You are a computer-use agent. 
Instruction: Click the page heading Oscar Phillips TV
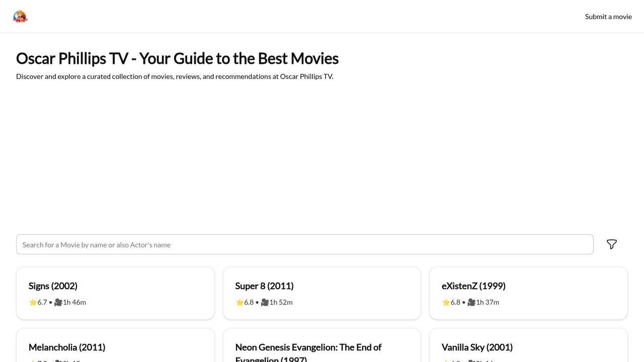177,58
